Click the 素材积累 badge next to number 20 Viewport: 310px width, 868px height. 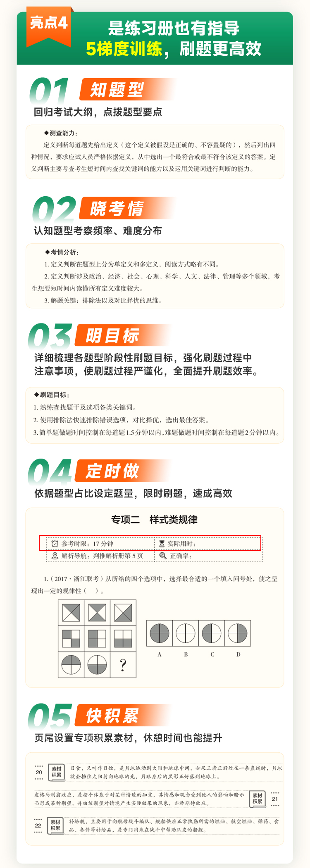[57, 772]
